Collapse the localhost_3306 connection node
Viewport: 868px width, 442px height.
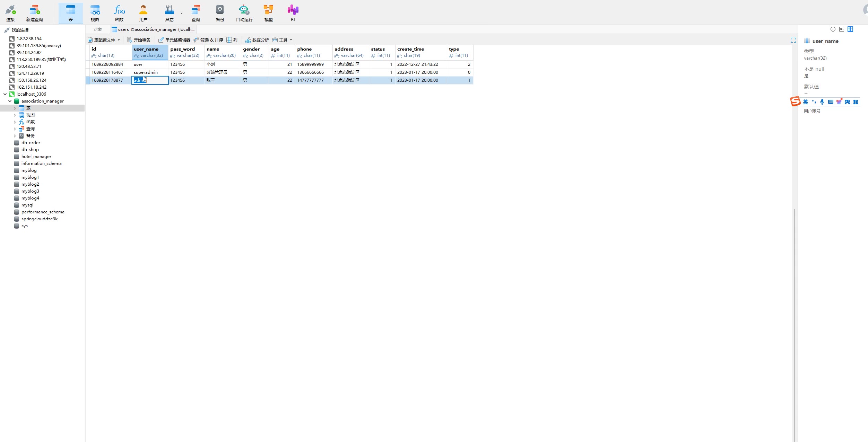point(5,94)
